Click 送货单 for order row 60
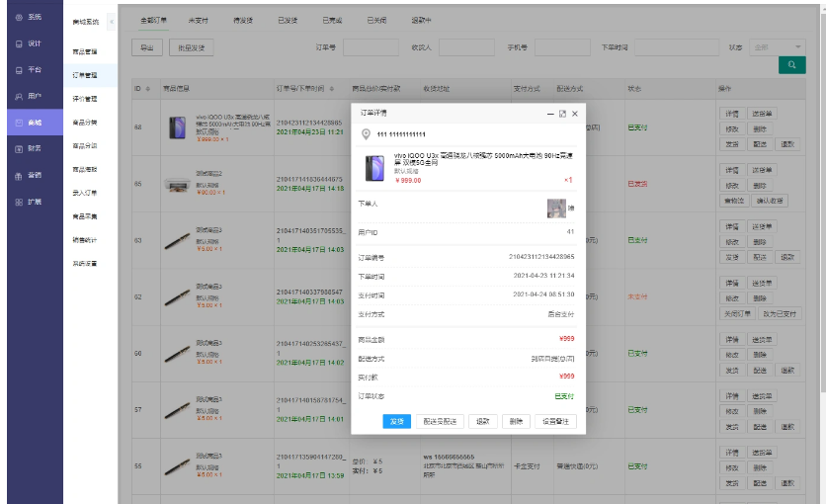 tap(762, 340)
